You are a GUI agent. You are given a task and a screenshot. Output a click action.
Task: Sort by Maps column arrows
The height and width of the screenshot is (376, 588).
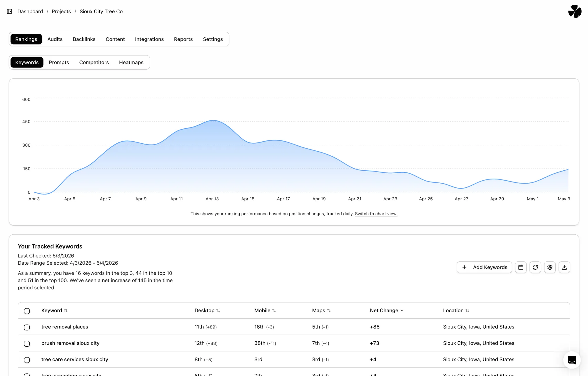point(329,310)
